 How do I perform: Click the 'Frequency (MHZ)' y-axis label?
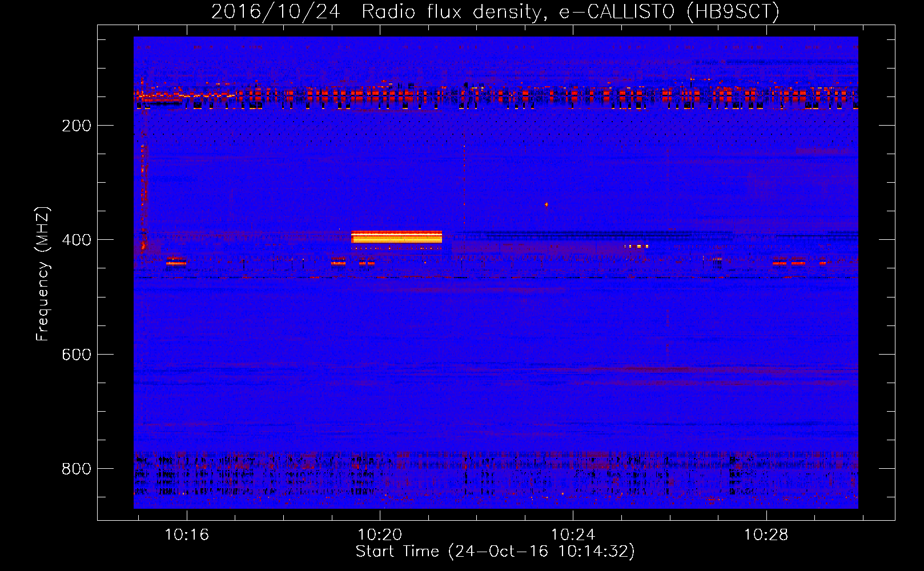(x=43, y=274)
